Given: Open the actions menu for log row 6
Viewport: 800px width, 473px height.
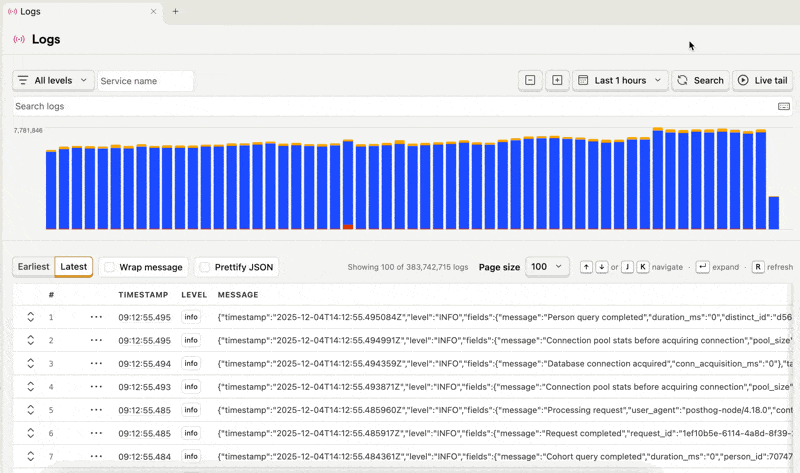Looking at the screenshot, I should click(96, 433).
